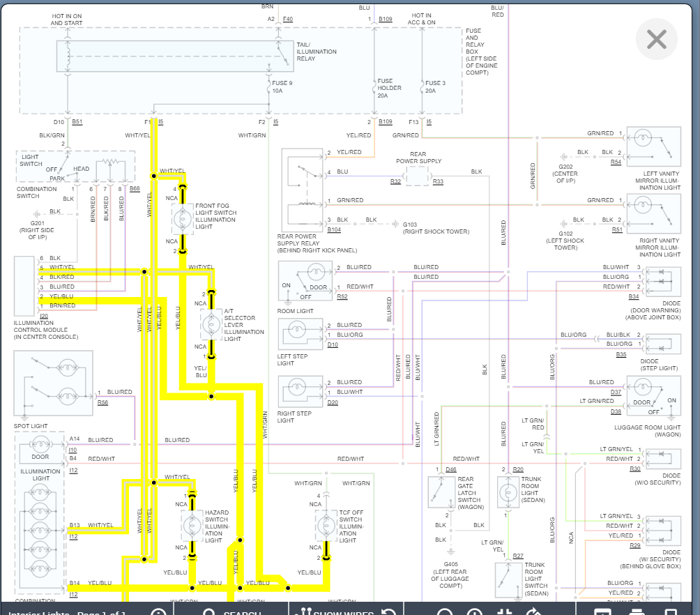The width and height of the screenshot is (700, 615).
Task: Zoom out of the diagram
Action: [x=444, y=612]
